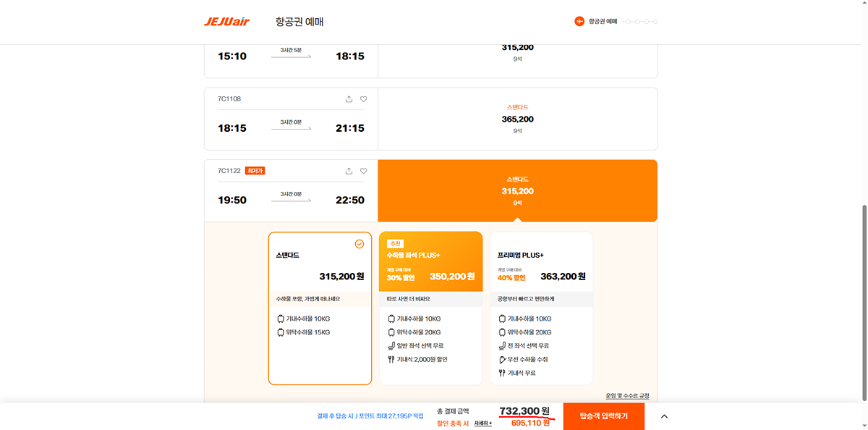Click the 최저가 badge on flight 7C1122

(x=255, y=171)
